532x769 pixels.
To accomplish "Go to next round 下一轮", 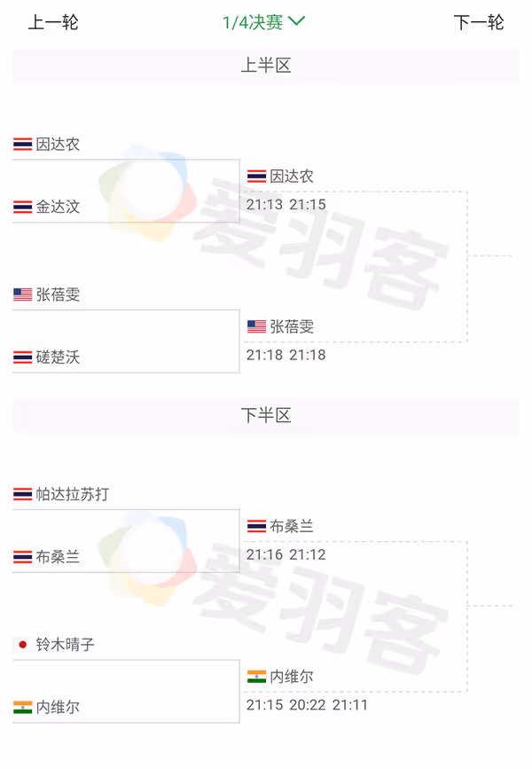I will click(479, 22).
